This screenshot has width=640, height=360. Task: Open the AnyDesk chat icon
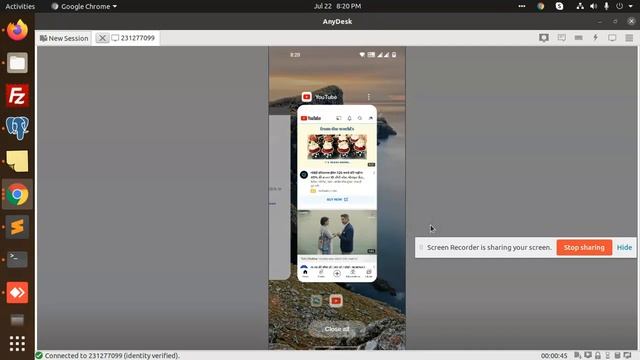pyautogui.click(x=562, y=38)
